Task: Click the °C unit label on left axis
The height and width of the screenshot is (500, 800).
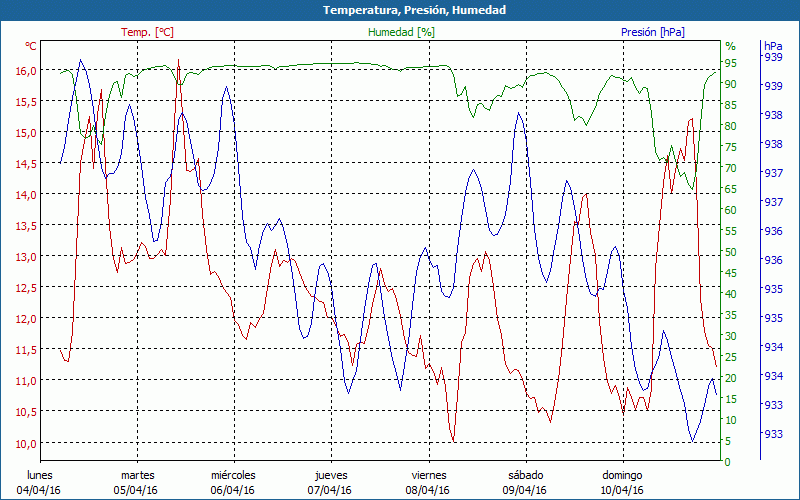Action: 31,46
